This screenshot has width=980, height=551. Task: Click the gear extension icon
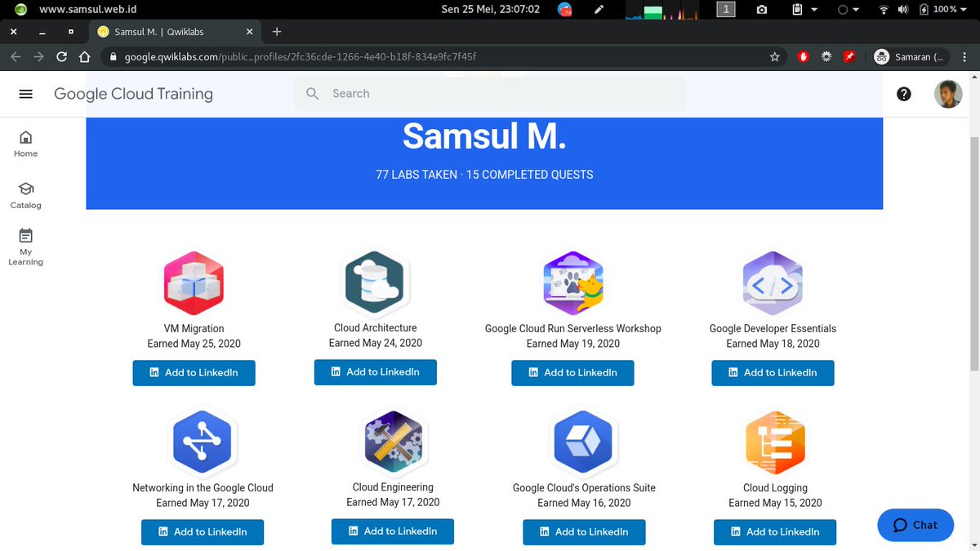pos(826,57)
